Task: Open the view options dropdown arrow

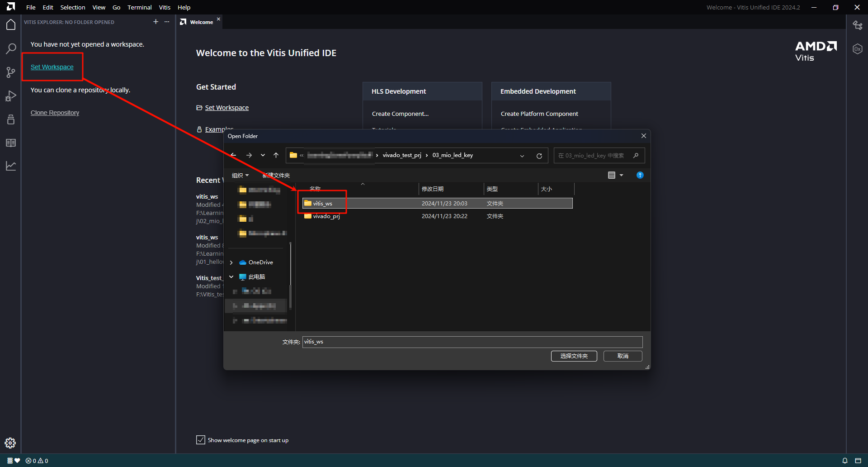Action: (622, 175)
